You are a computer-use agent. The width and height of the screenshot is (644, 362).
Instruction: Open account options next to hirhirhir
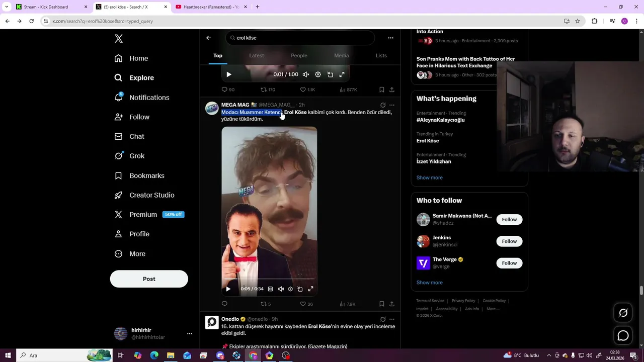[x=189, y=333]
